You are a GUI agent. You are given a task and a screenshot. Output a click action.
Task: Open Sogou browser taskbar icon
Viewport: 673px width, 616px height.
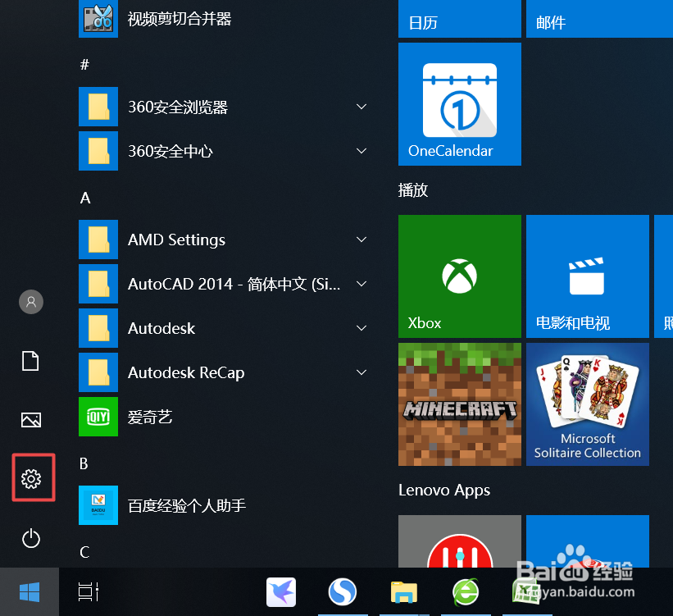[342, 592]
